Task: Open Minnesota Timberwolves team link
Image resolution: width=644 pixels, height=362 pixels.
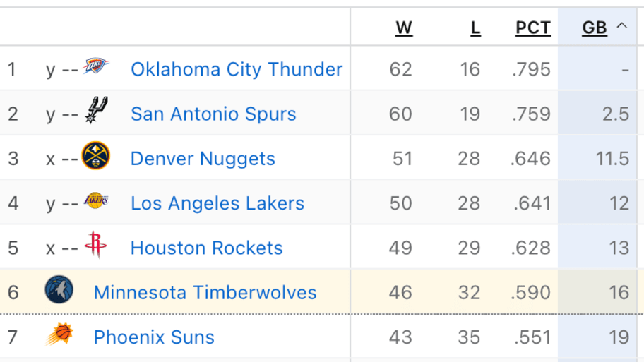Action: [x=205, y=292]
